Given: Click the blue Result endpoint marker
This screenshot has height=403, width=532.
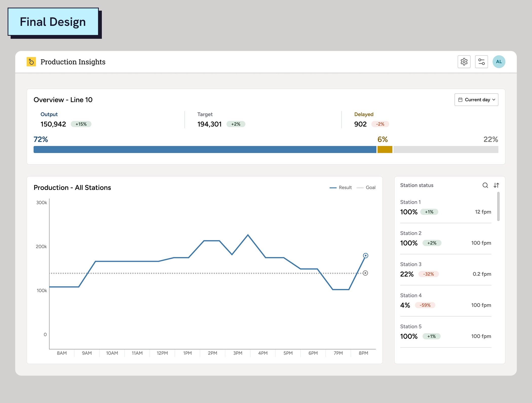Looking at the screenshot, I should point(365,255).
